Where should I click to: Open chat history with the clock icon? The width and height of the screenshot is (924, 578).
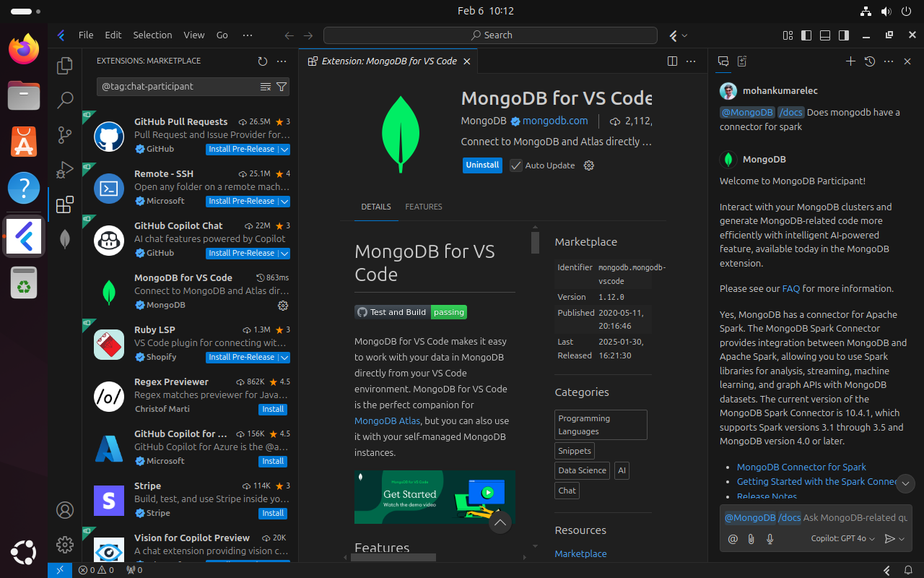(869, 61)
